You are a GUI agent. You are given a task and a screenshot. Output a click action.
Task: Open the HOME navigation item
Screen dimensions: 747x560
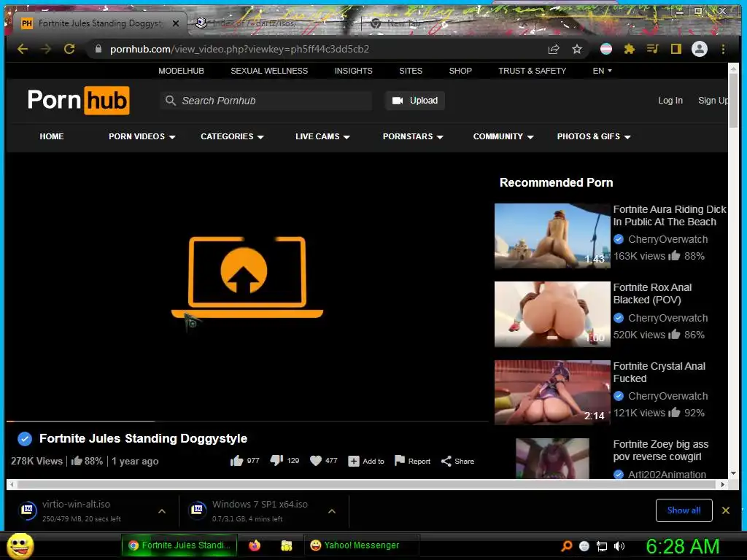coord(52,136)
